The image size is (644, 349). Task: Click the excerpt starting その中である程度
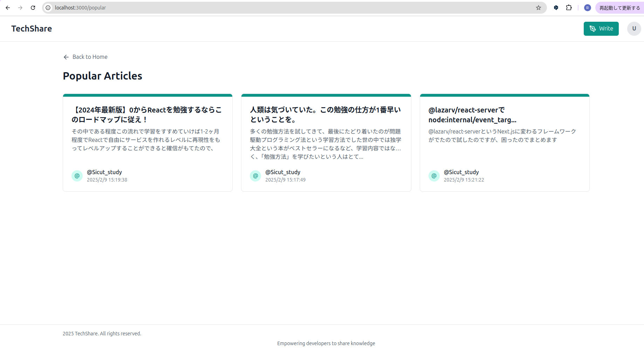pos(146,140)
